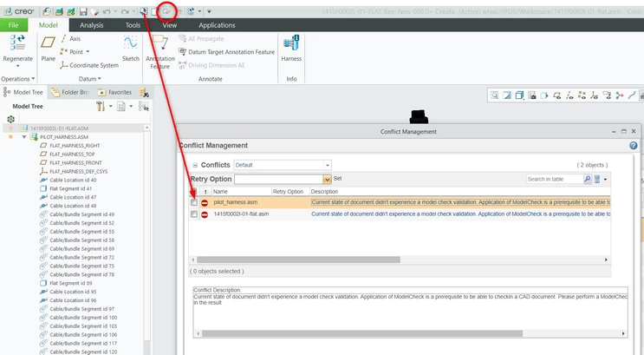Toggle plane display visibility icon
Image resolution: width=644 pixels, height=355 pixels.
tap(557, 95)
